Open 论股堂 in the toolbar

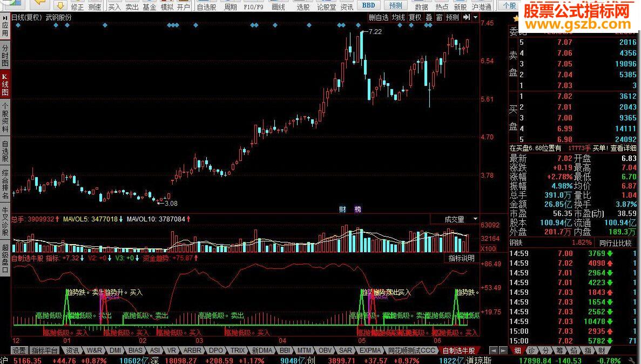tap(327, 7)
